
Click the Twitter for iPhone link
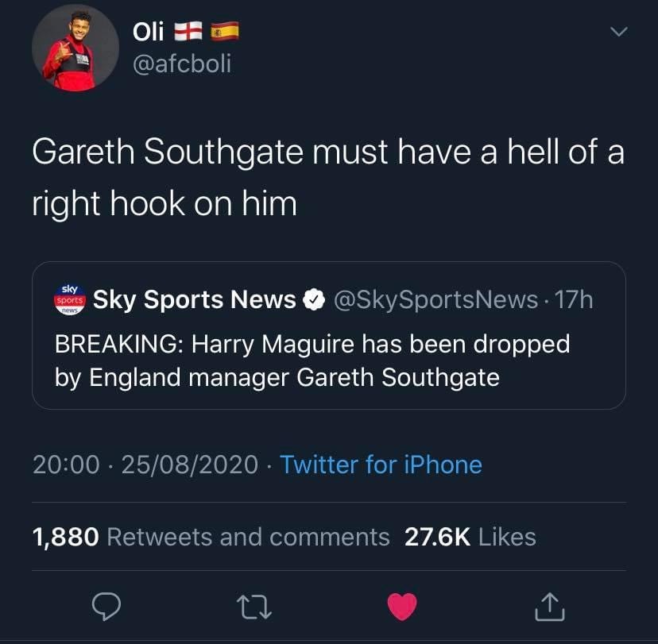tap(381, 465)
